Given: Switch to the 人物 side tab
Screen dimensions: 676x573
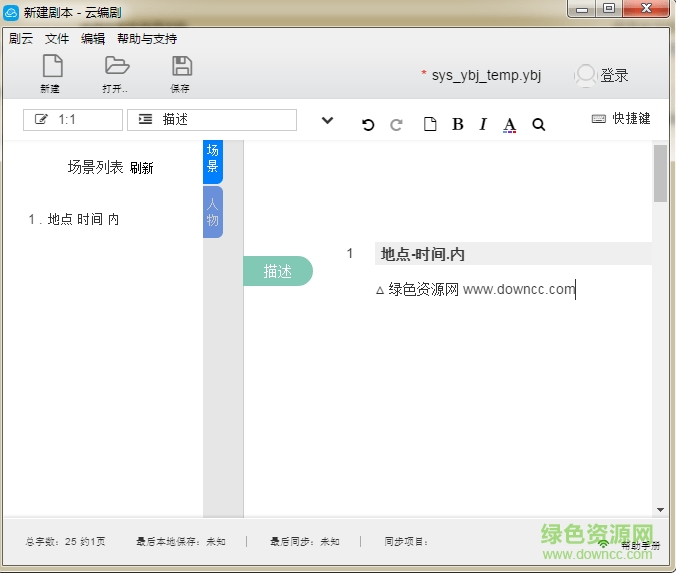Looking at the screenshot, I should (x=213, y=211).
